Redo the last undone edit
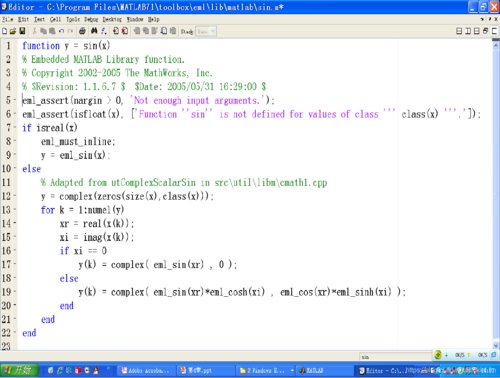 pyautogui.click(x=70, y=31)
